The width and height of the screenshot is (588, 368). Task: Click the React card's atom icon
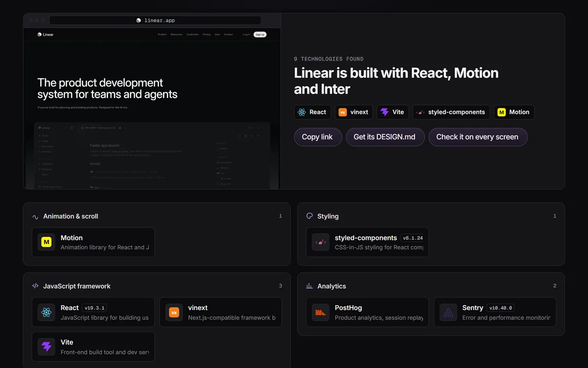click(47, 312)
